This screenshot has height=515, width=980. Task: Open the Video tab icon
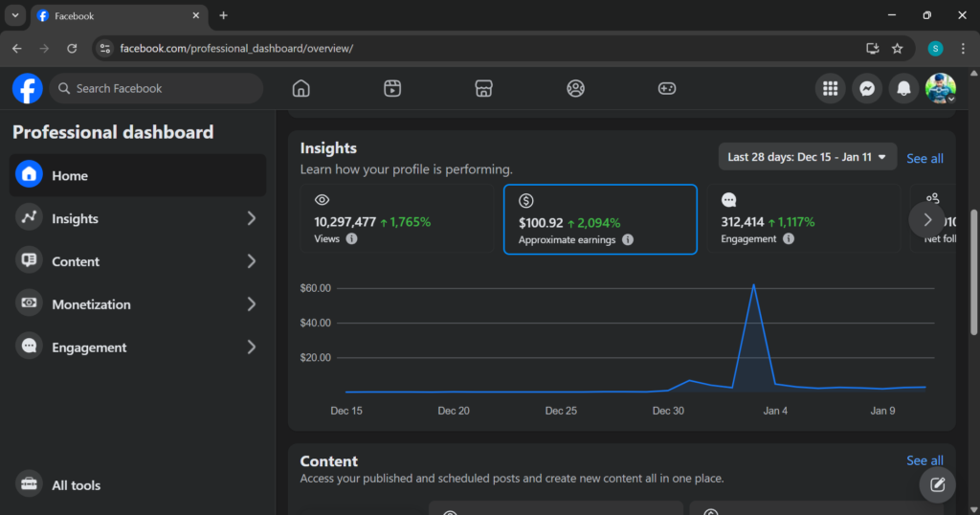coord(391,89)
